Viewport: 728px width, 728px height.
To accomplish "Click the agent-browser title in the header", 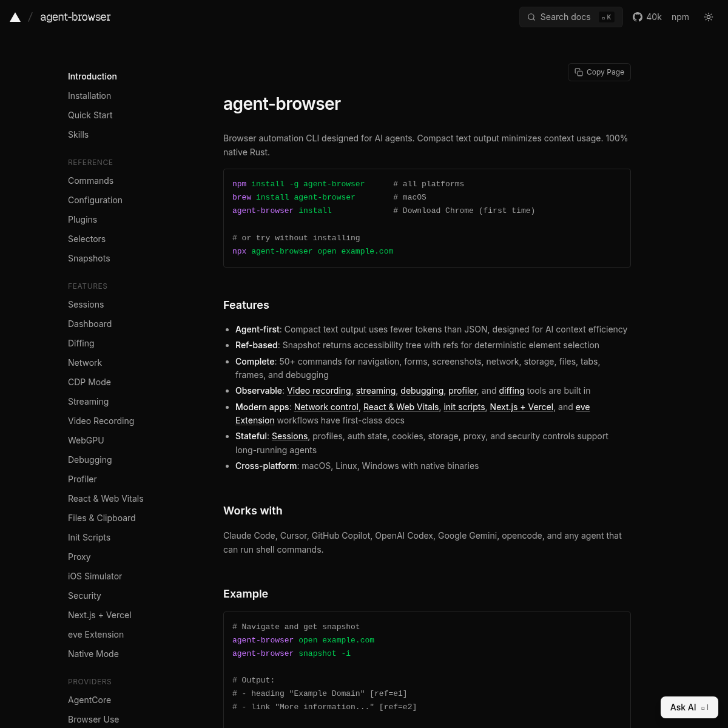I will tap(75, 17).
